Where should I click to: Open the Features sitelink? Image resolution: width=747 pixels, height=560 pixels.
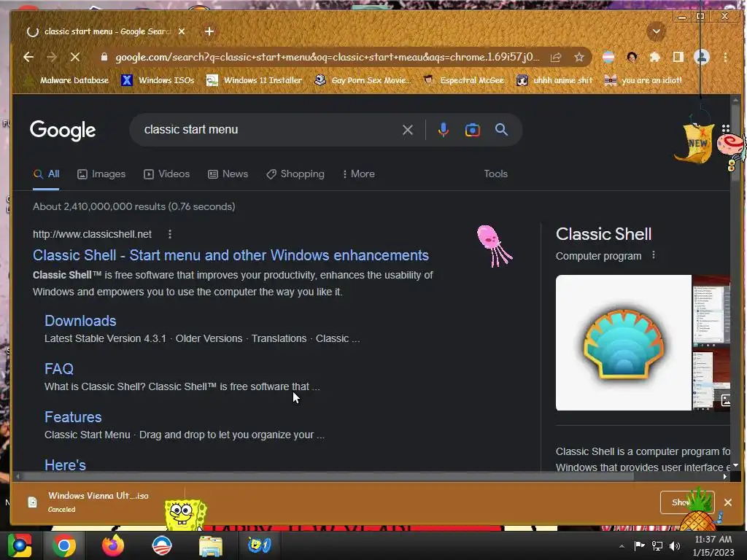click(x=73, y=417)
